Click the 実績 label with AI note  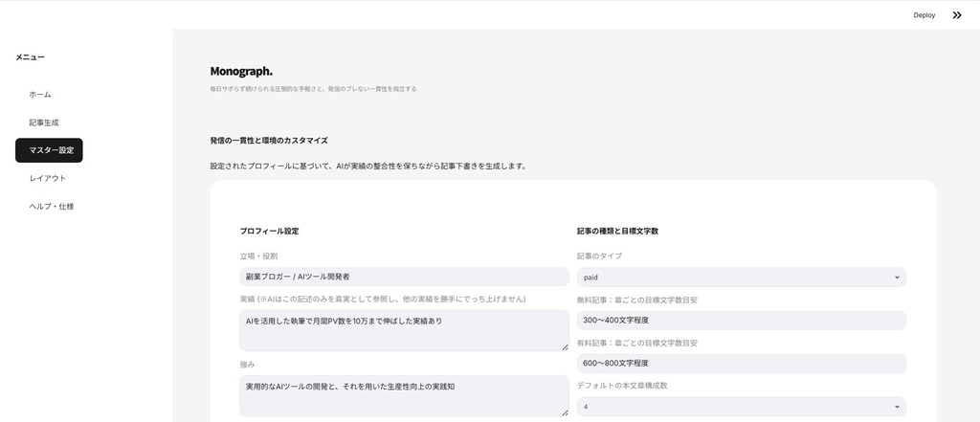pyautogui.click(x=383, y=300)
